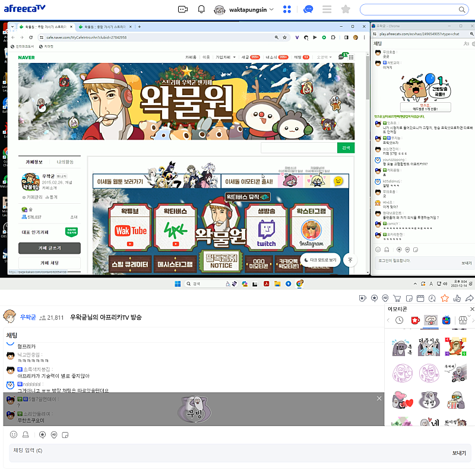Click the star balloon cup gift icon
475x476 pixels.
362,298
